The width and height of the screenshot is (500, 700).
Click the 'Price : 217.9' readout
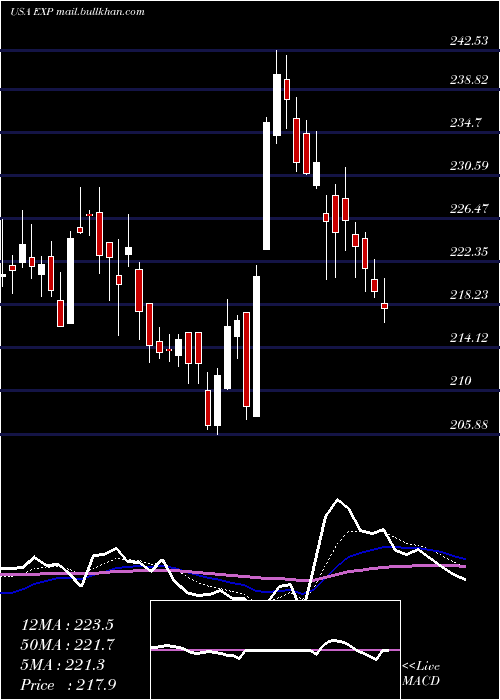tap(69, 685)
